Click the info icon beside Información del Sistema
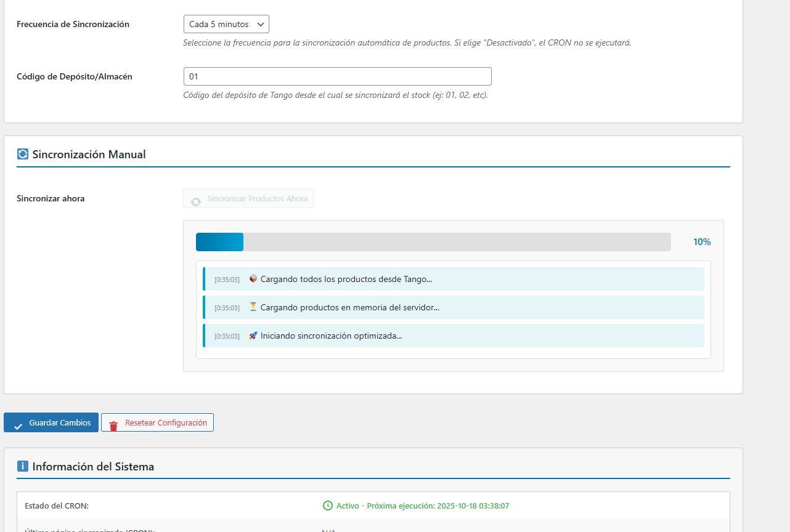Image resolution: width=790 pixels, height=532 pixels. tap(23, 467)
